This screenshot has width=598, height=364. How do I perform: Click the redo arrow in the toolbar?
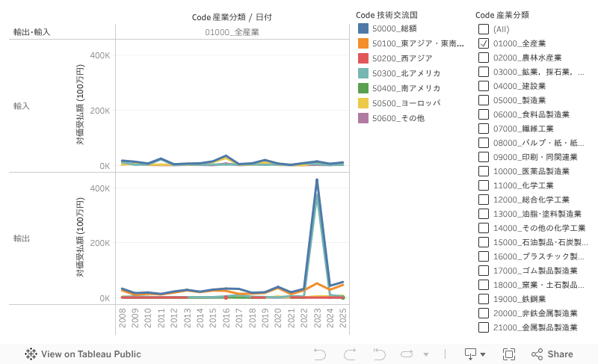[349, 354]
